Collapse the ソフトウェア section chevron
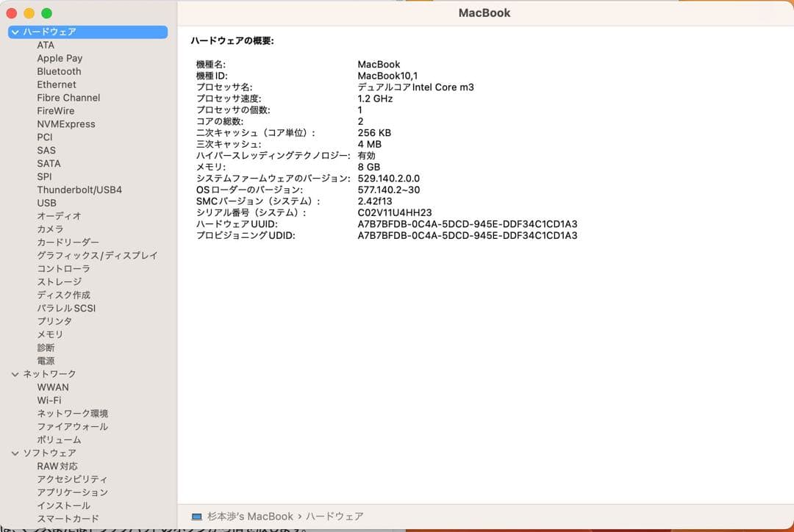Screen dimensions: 794x532 tap(15, 453)
